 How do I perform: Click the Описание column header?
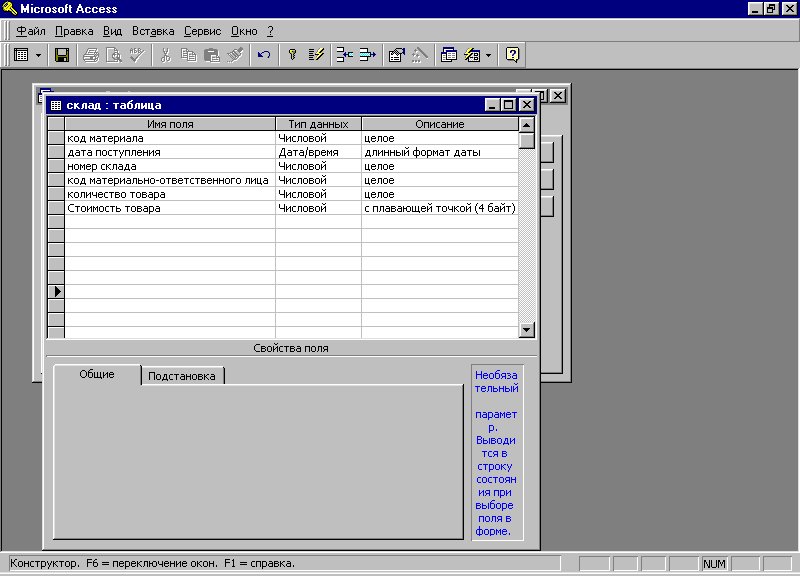coord(440,124)
